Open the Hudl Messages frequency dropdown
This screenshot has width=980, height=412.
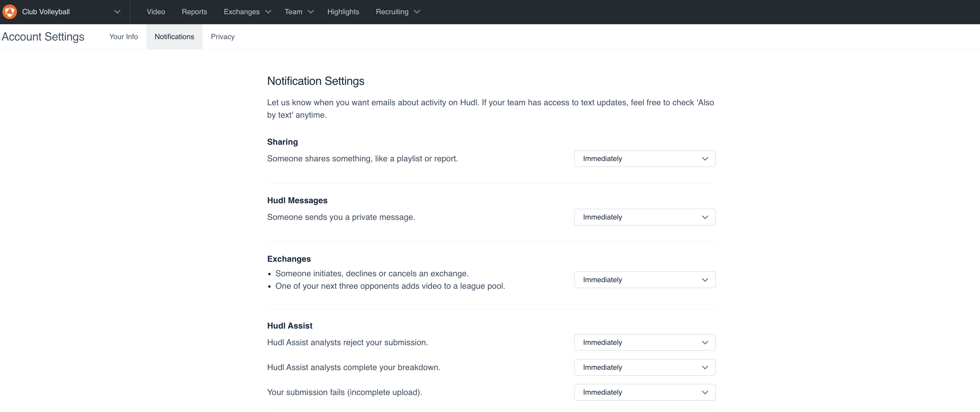pyautogui.click(x=644, y=217)
